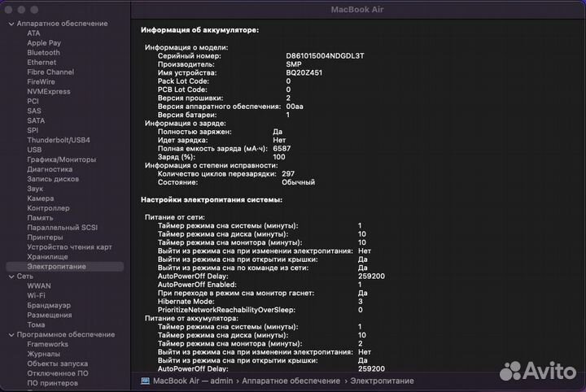
Task: Collapse the Аппаратное обеспечение section
Action: click(11, 24)
